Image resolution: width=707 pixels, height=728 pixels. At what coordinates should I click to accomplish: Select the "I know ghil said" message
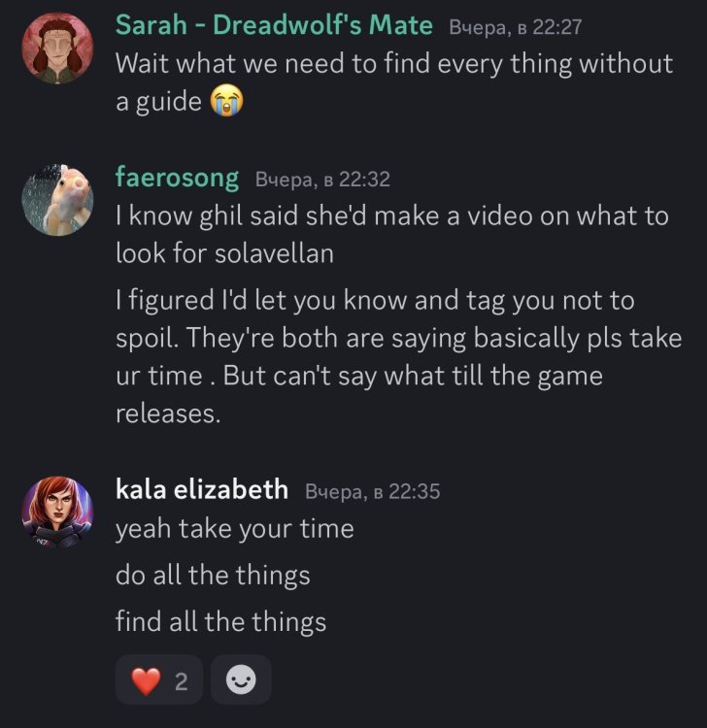391,234
